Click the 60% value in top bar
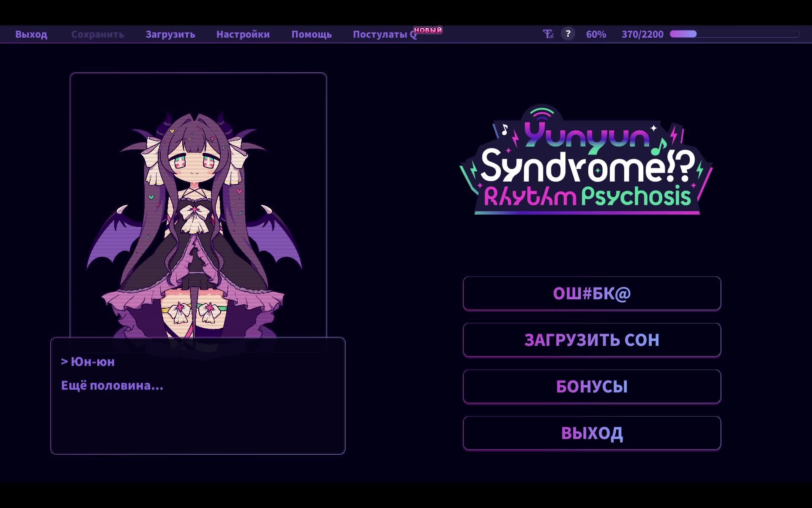Image resolution: width=812 pixels, height=508 pixels. pos(596,34)
